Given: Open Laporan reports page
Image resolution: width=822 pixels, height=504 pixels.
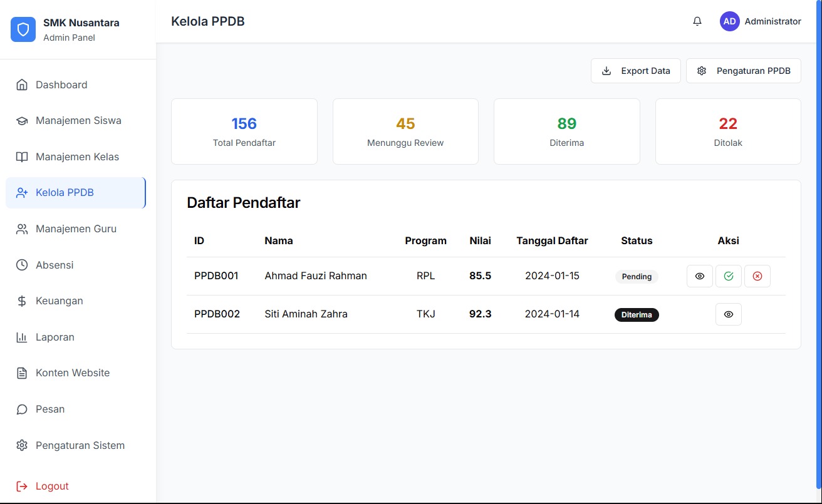Looking at the screenshot, I should tap(55, 337).
